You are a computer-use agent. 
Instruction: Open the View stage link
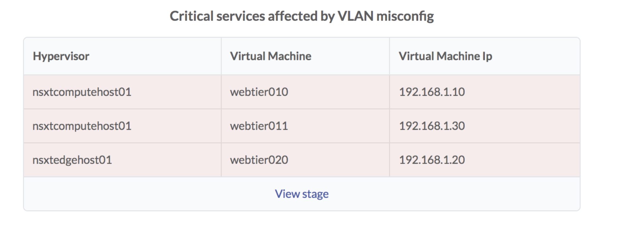click(301, 194)
